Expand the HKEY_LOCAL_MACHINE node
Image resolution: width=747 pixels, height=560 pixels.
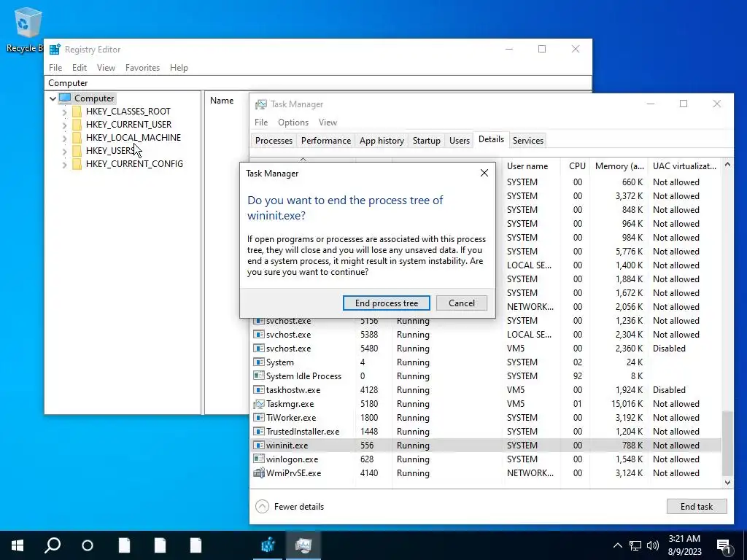point(64,138)
